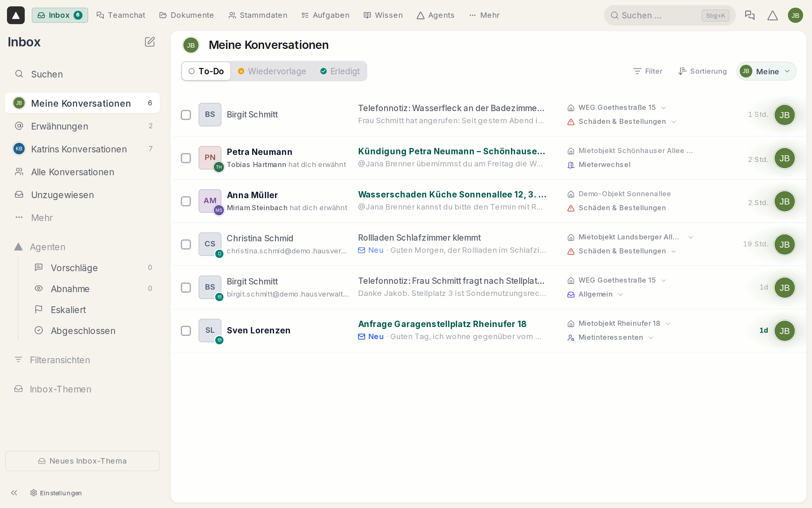Image resolution: width=812 pixels, height=508 pixels.
Task: Tick the checkbox for Petra Neumann
Action: click(186, 158)
